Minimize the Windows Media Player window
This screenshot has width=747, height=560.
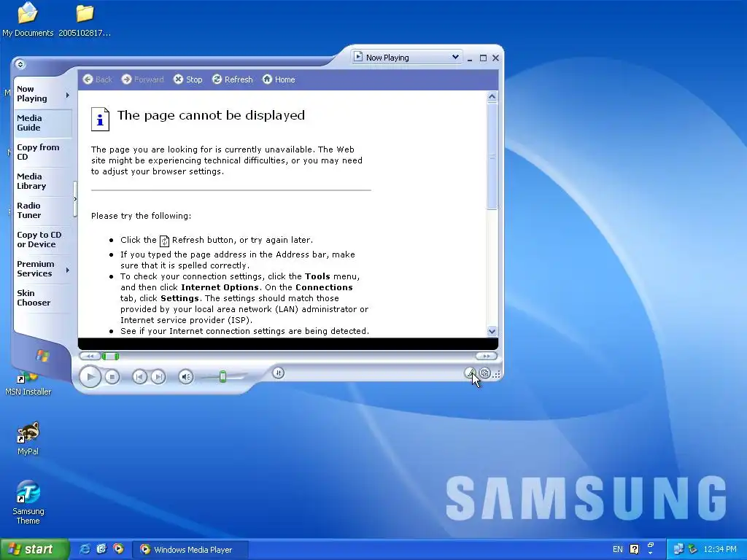(x=470, y=58)
